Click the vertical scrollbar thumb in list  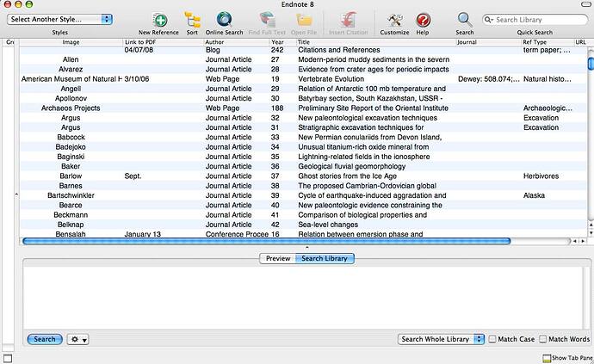point(591,64)
